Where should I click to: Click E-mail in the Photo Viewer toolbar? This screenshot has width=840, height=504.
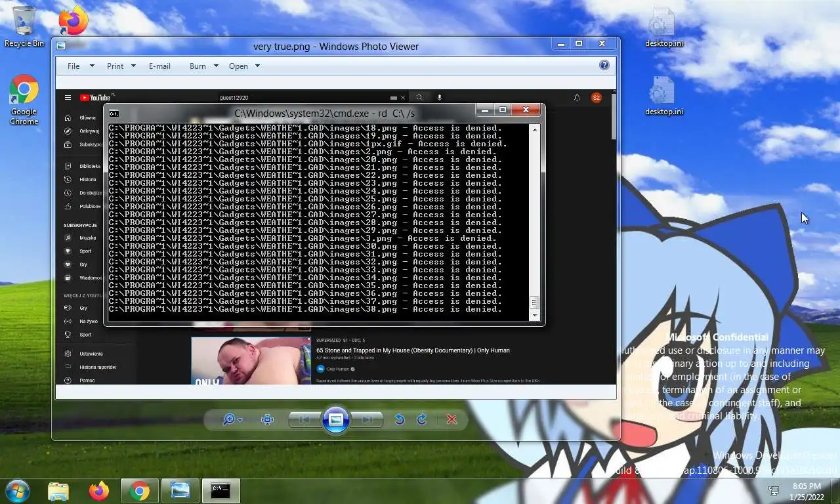159,66
